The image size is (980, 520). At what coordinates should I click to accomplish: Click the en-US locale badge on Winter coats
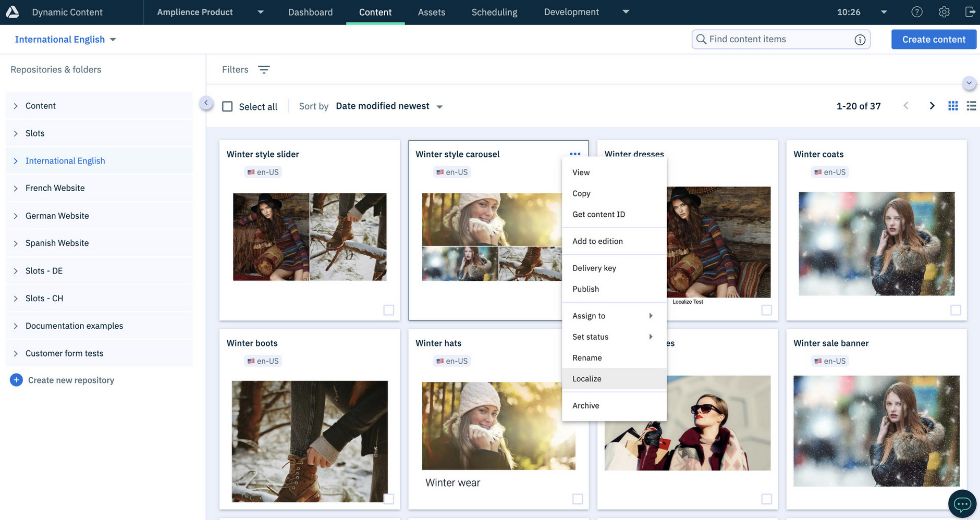point(830,172)
